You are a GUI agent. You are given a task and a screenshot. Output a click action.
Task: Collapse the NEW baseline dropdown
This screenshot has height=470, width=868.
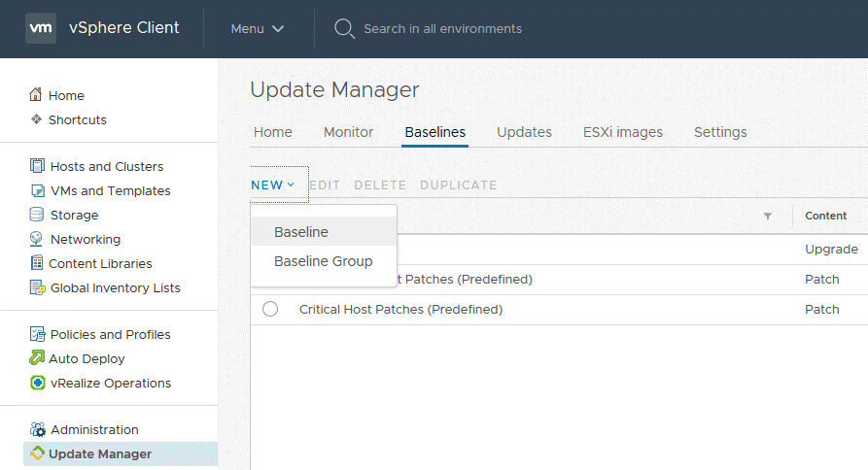[x=273, y=185]
